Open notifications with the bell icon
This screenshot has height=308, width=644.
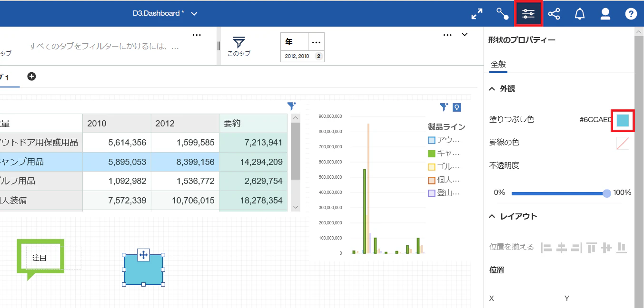[580, 14]
